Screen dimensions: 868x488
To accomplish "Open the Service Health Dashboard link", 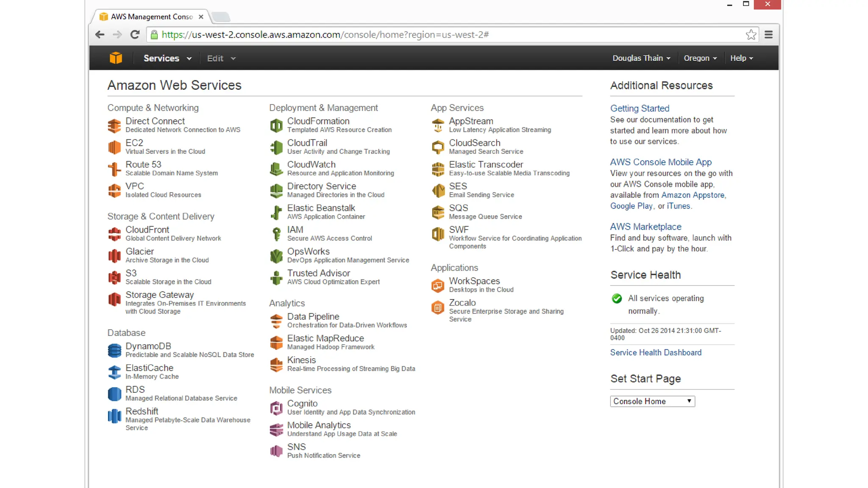I will (656, 352).
